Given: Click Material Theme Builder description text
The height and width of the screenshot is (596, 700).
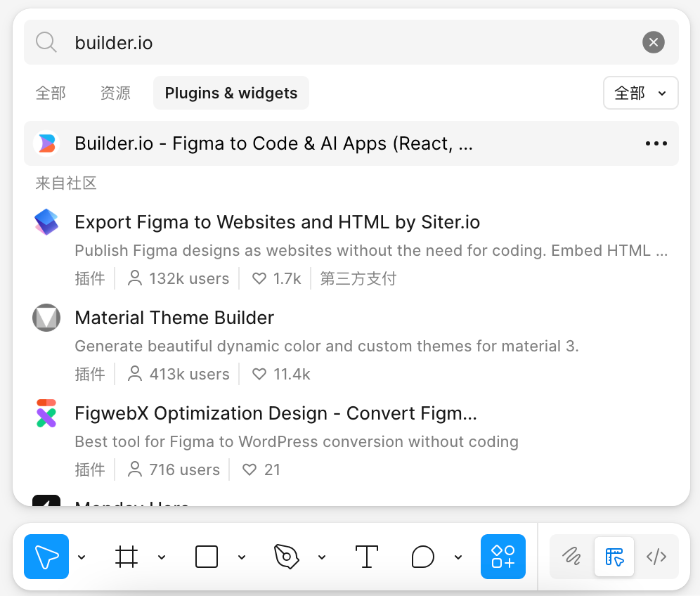Looking at the screenshot, I should [x=327, y=346].
